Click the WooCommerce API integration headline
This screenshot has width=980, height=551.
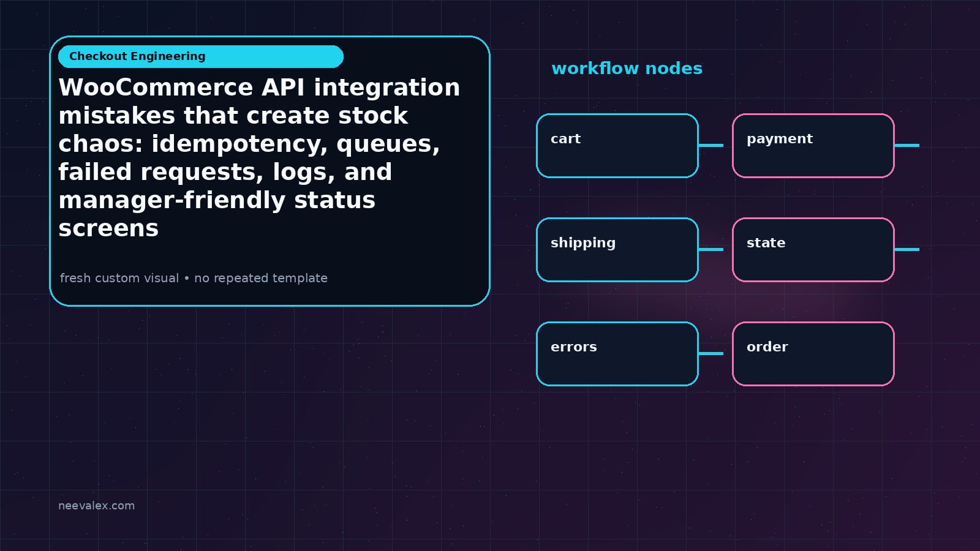pos(259,158)
